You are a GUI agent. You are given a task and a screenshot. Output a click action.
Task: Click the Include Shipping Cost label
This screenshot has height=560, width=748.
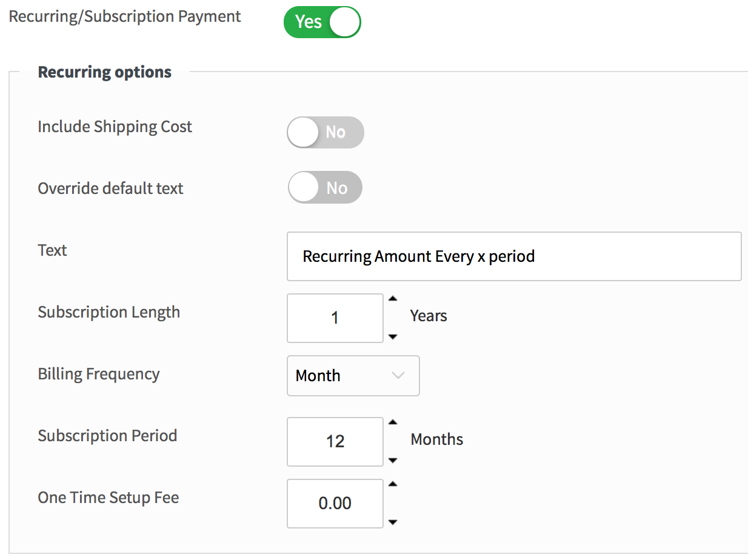(x=115, y=127)
